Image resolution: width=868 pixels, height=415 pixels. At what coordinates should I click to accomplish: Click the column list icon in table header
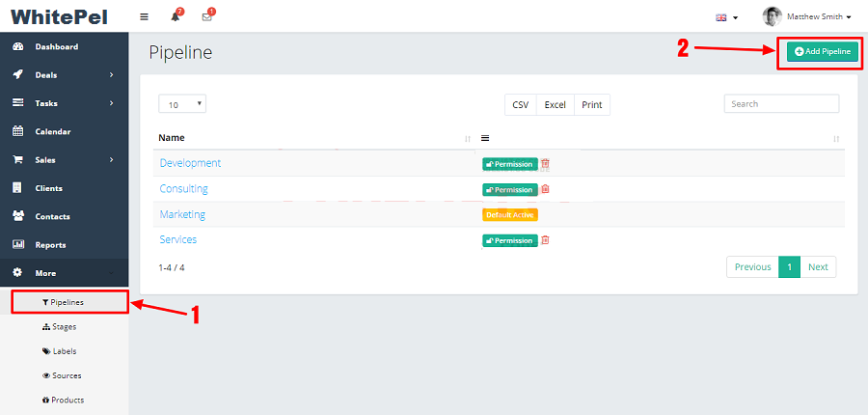(485, 138)
